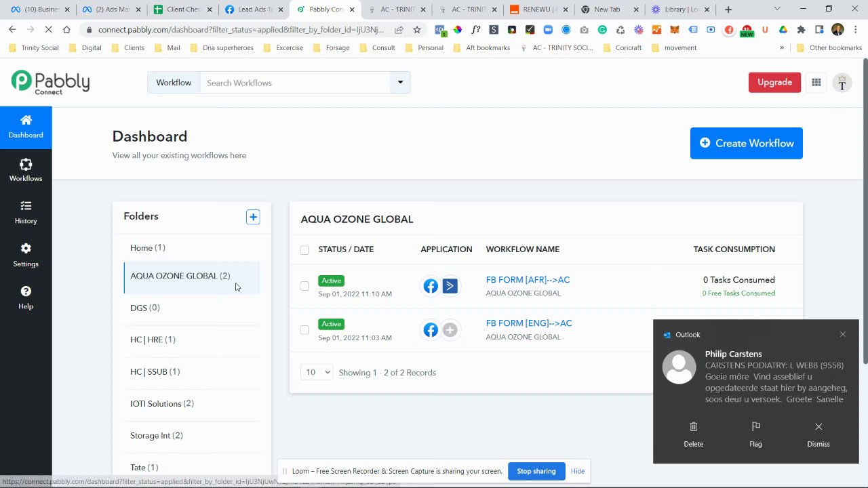This screenshot has height=488, width=868.
Task: Click Facebook icon in FB FORM [AFR] row
Action: pos(431,287)
